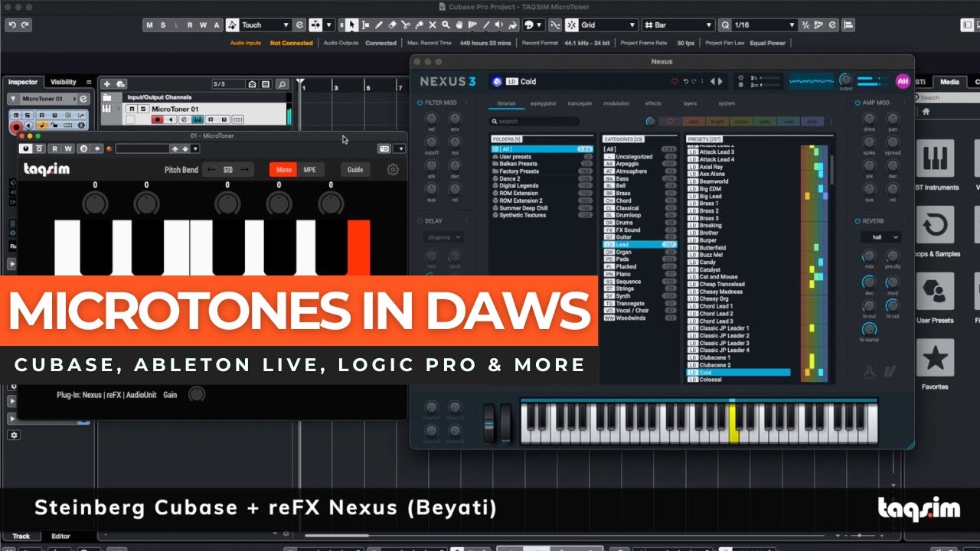Solo the MicroToner 01 track in track list
This screenshot has width=980, height=551.
point(142,109)
